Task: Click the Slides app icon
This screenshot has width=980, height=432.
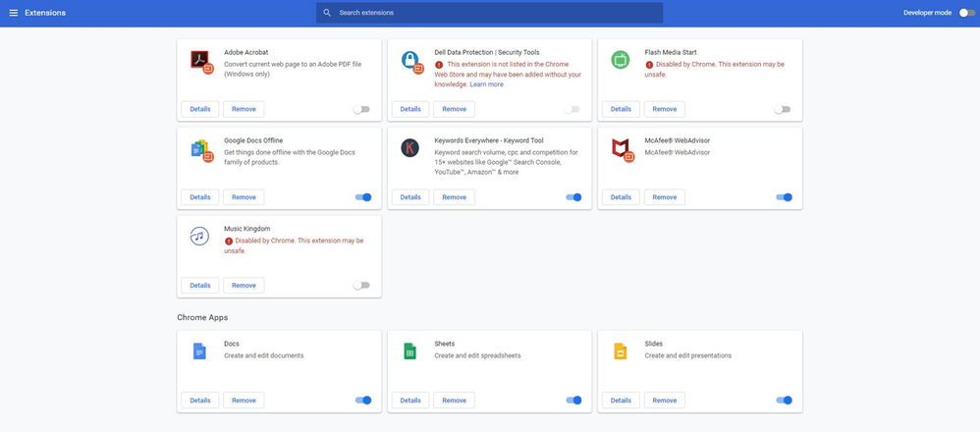Action: click(620, 351)
